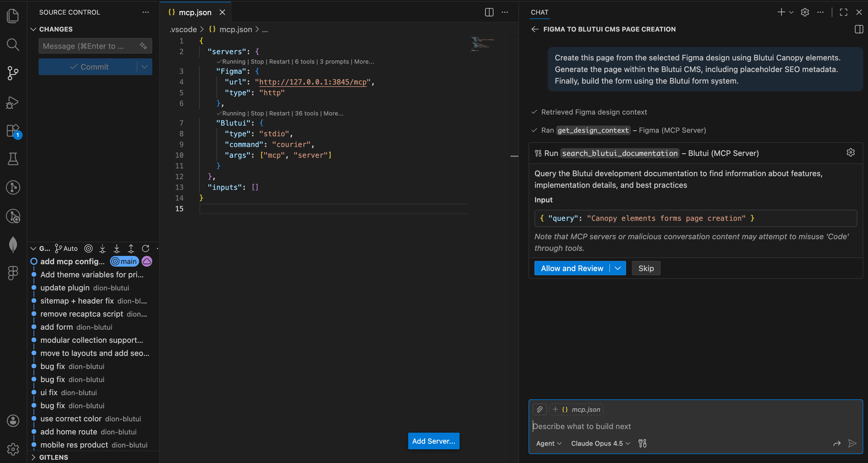This screenshot has width=868, height=463.
Task: Open Source Control more actions menu
Action: pos(145,12)
